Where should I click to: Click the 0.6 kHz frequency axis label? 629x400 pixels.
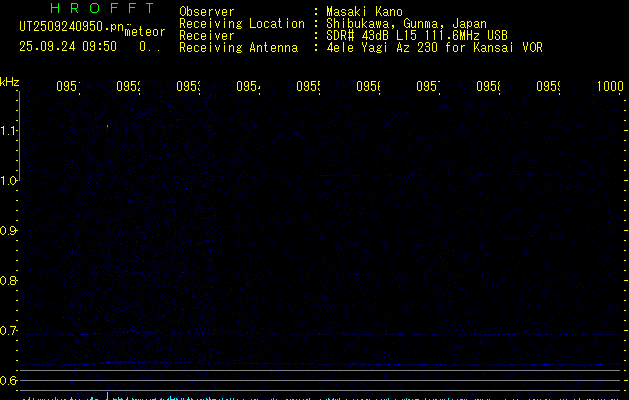pyautogui.click(x=8, y=380)
